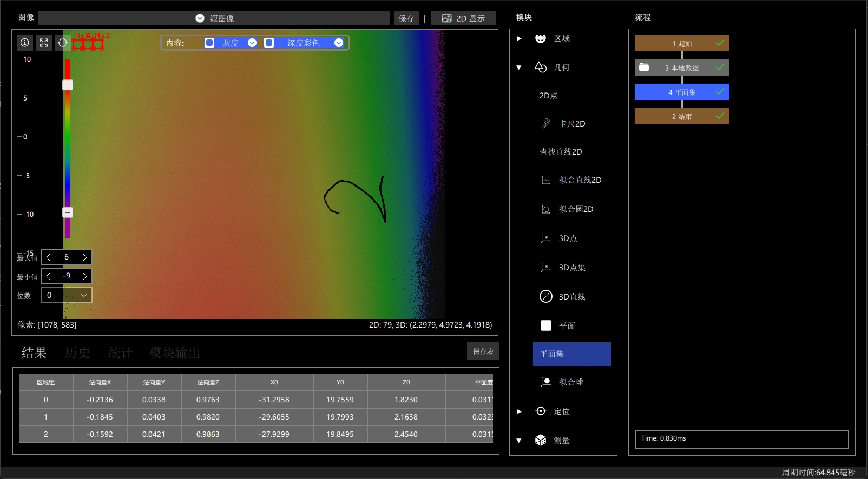This screenshot has height=479, width=868.
Task: Click the vertical color gradient bar
Action: coord(68,149)
